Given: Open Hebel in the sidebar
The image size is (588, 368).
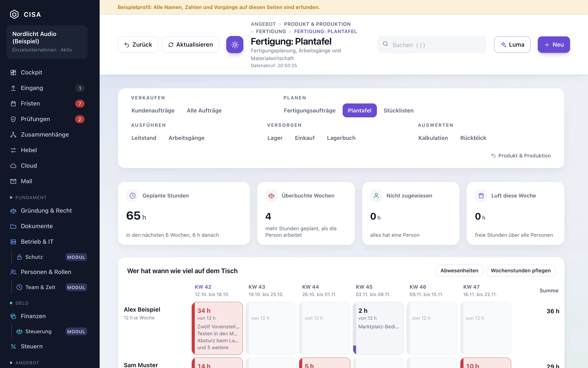Looking at the screenshot, I should coord(47,150).
